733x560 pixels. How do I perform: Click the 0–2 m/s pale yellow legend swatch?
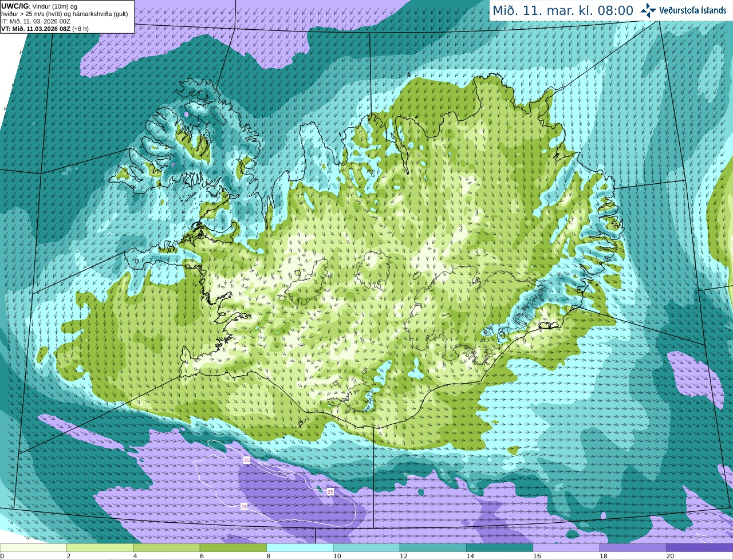[33, 548]
